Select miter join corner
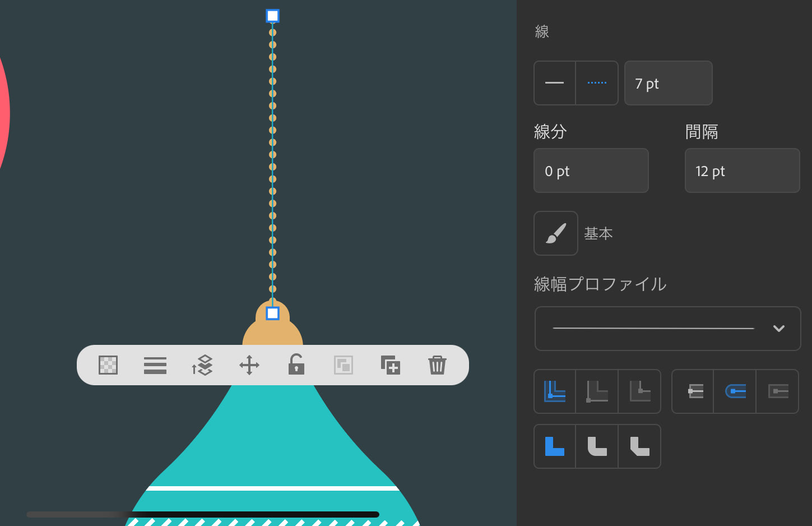Screen dimensions: 812x526 (555, 446)
